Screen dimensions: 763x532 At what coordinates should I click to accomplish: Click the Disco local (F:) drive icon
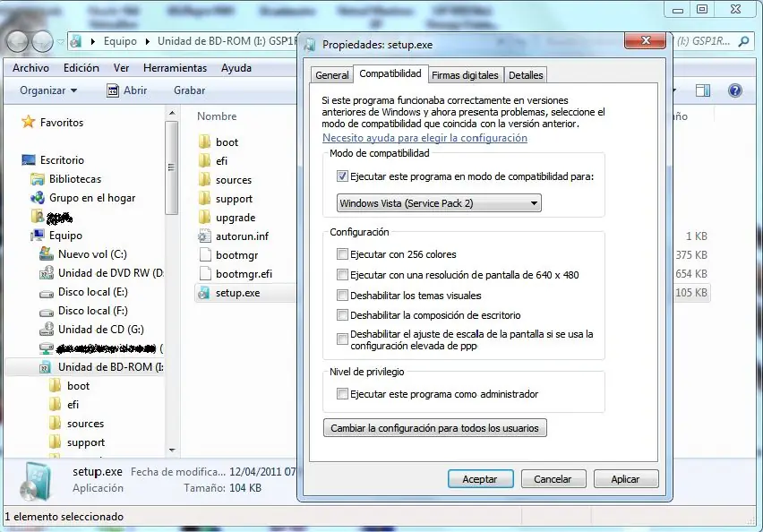coord(47,312)
